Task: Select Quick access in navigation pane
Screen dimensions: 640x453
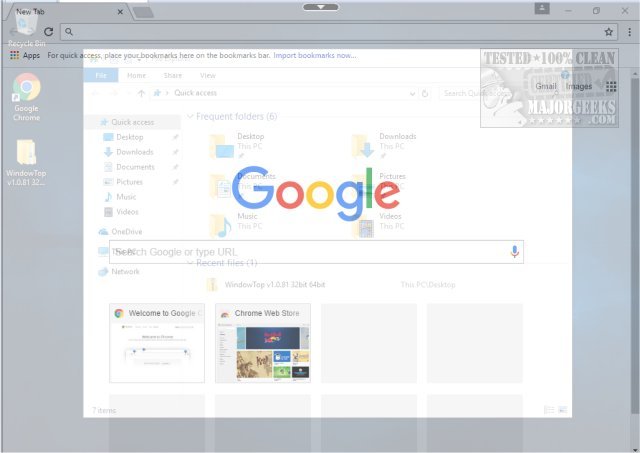Action: point(133,122)
